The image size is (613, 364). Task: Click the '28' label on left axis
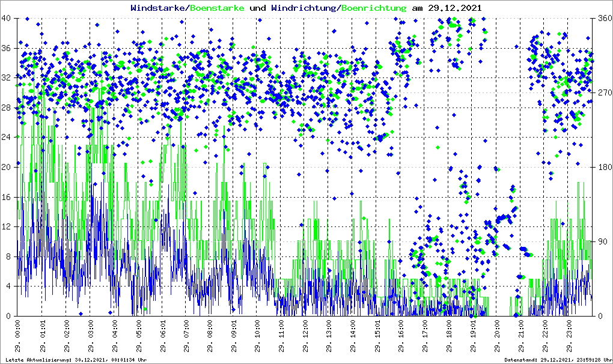pos(7,108)
